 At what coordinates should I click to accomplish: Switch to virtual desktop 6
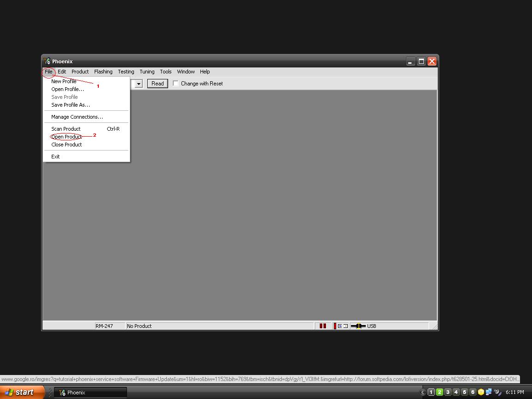tap(472, 392)
